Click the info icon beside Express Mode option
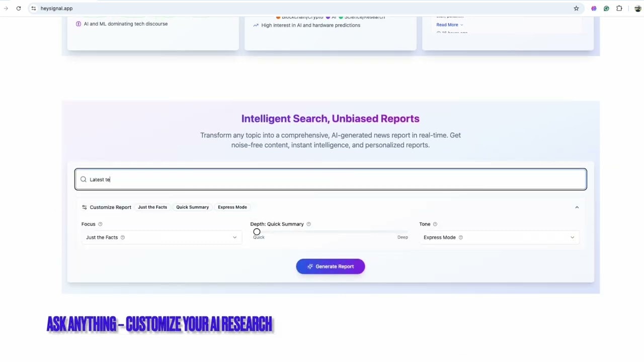644x362 pixels. point(461,237)
